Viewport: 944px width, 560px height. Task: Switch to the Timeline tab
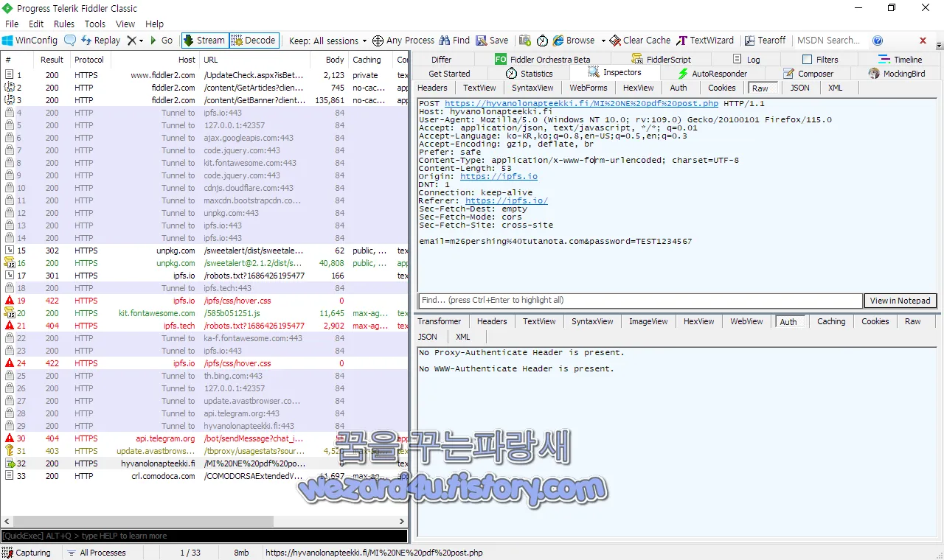[x=900, y=60]
